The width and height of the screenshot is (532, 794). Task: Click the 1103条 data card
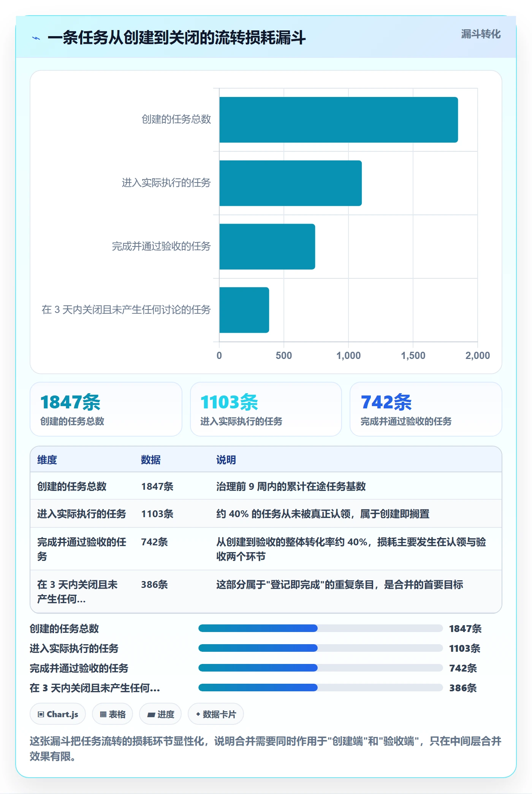pos(266,409)
